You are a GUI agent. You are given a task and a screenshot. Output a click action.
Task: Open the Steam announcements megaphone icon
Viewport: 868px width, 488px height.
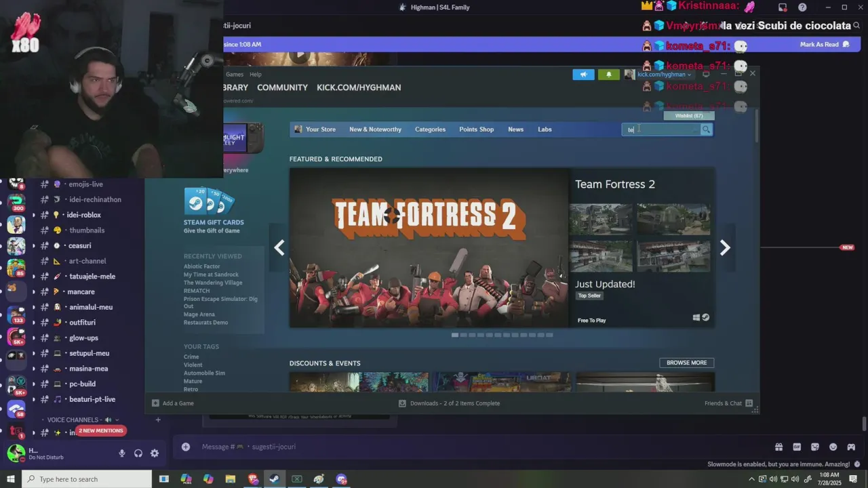point(583,75)
